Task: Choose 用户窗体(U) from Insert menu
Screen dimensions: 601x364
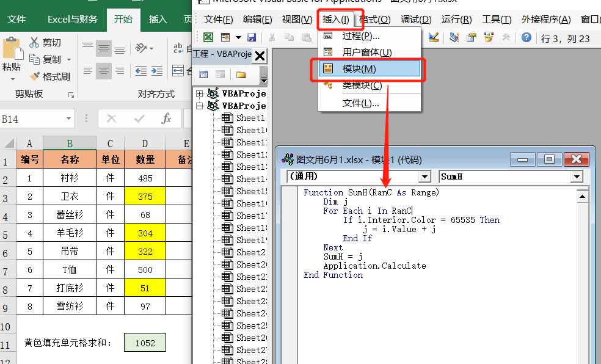Action: tap(370, 53)
